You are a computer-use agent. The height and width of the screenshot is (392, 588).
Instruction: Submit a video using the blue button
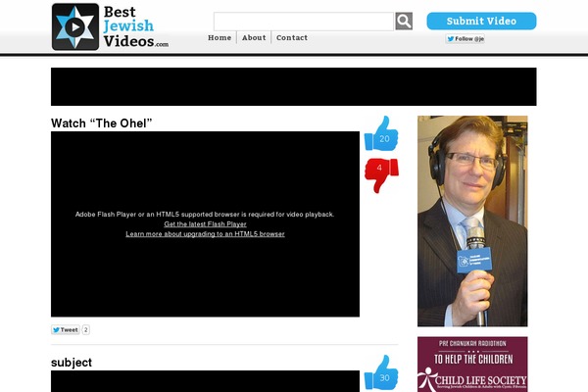pos(481,21)
